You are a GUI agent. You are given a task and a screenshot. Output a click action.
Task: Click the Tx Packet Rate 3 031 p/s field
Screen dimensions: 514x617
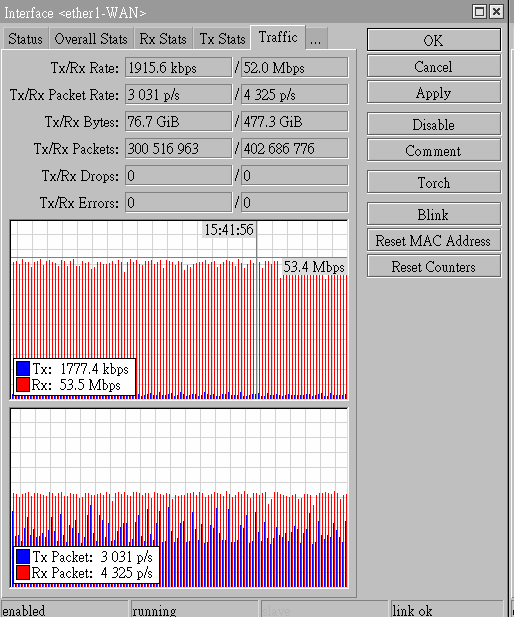(x=179, y=94)
